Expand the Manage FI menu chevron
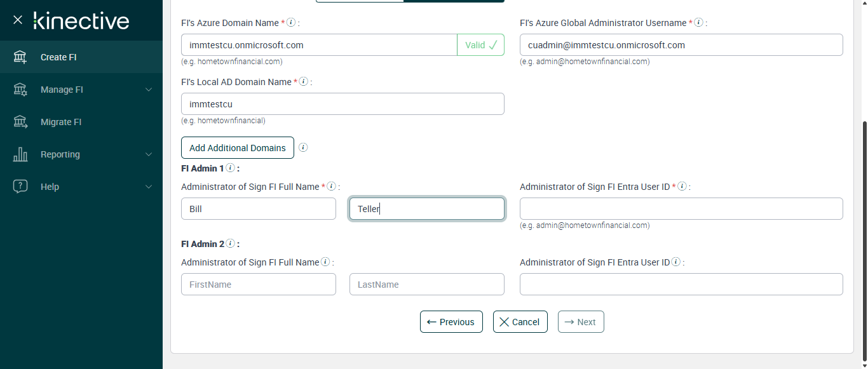 click(149, 90)
